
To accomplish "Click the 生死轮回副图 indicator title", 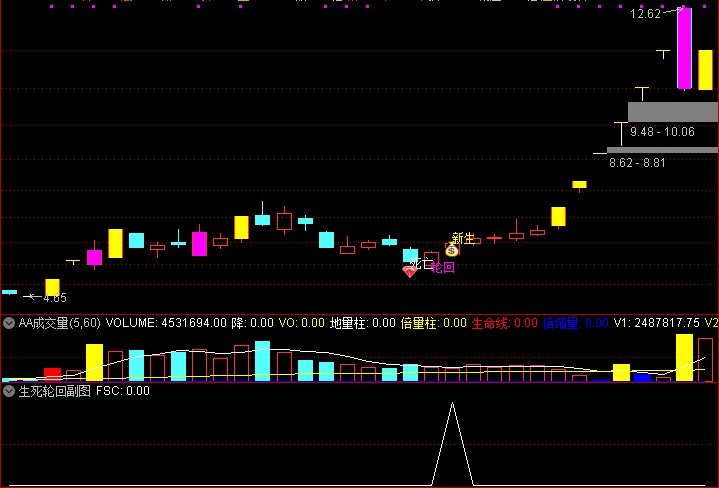I will [54, 391].
